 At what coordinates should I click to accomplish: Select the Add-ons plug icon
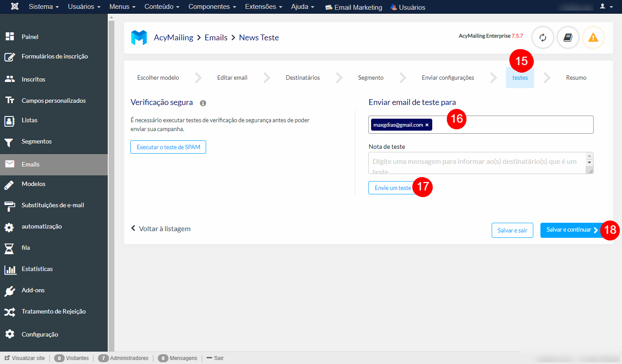9,290
